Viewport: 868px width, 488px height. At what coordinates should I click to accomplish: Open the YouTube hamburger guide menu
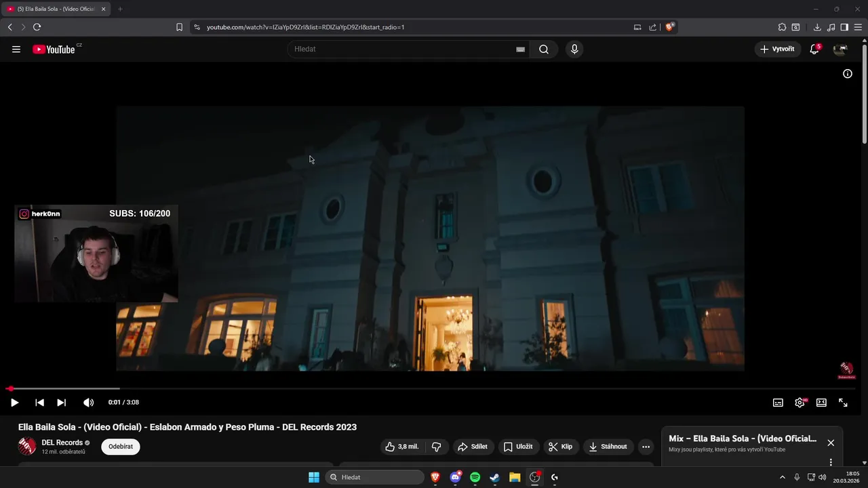pyautogui.click(x=16, y=49)
